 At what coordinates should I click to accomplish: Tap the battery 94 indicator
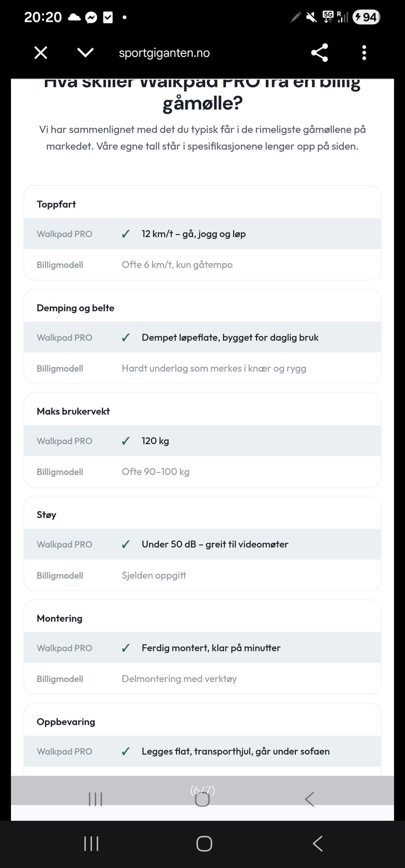point(366,17)
